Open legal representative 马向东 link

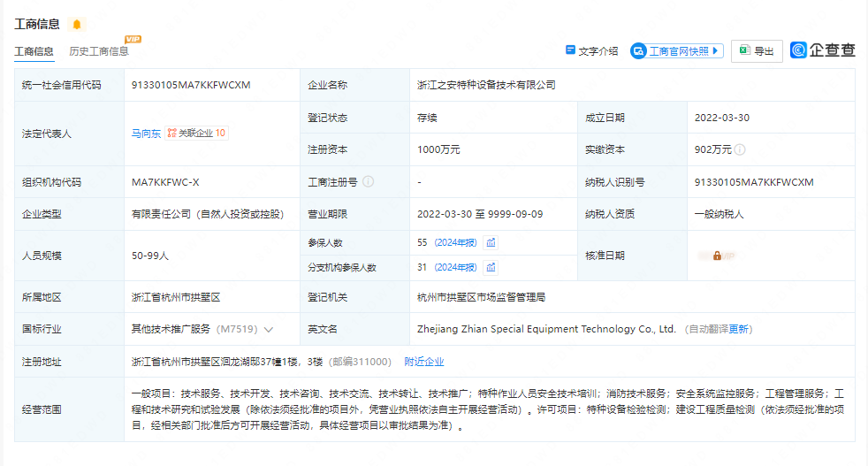pos(146,134)
